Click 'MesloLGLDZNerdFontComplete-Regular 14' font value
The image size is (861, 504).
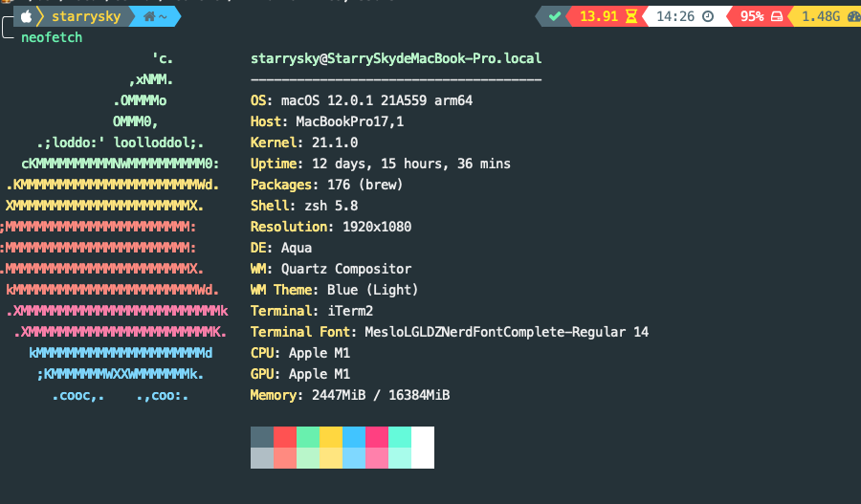(507, 332)
